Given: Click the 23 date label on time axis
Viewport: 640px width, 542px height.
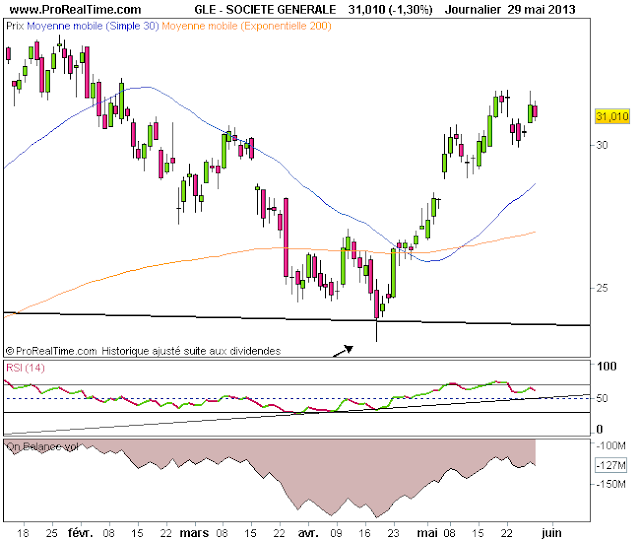Looking at the screenshot, I should point(393,533).
